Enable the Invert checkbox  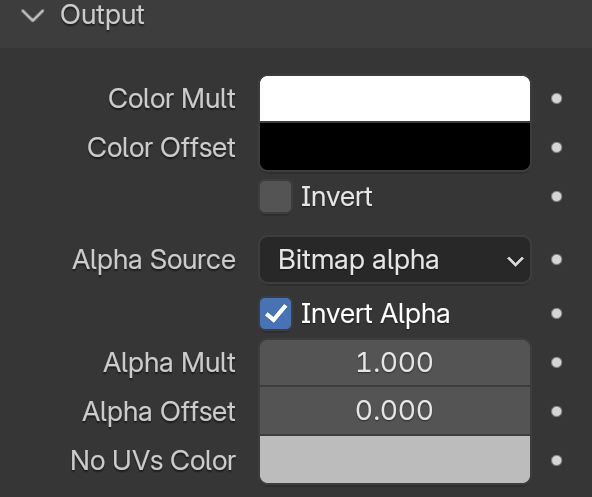[x=275, y=197]
